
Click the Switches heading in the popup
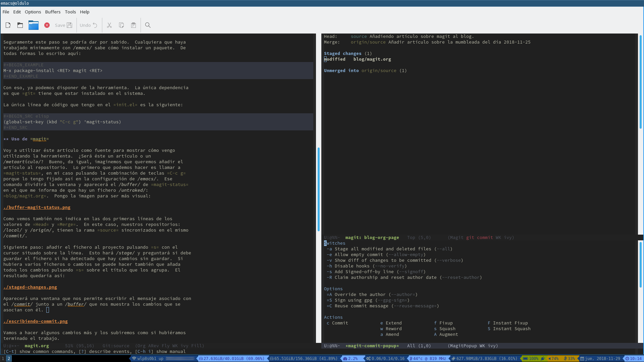(x=335, y=243)
